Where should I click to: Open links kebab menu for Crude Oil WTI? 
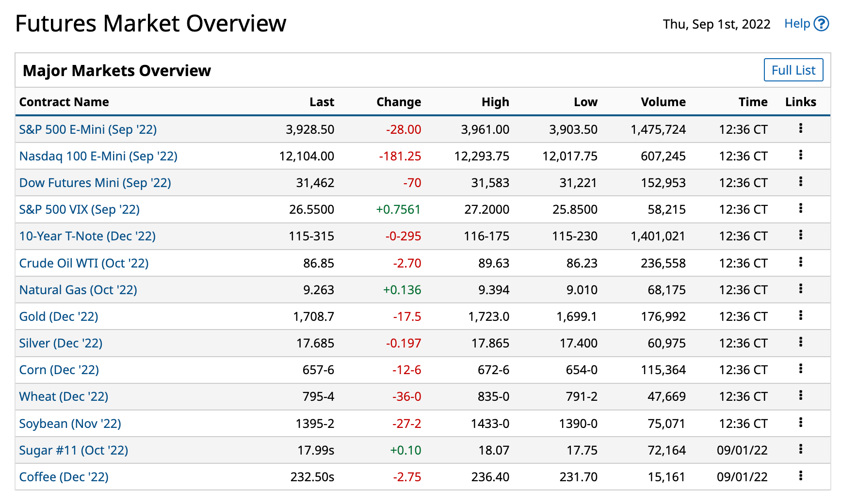click(x=800, y=262)
